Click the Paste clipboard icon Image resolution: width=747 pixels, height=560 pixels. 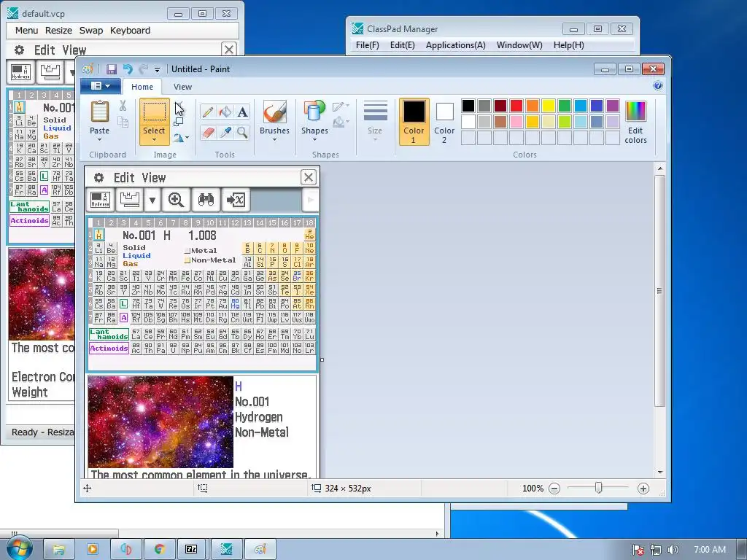coord(99,112)
